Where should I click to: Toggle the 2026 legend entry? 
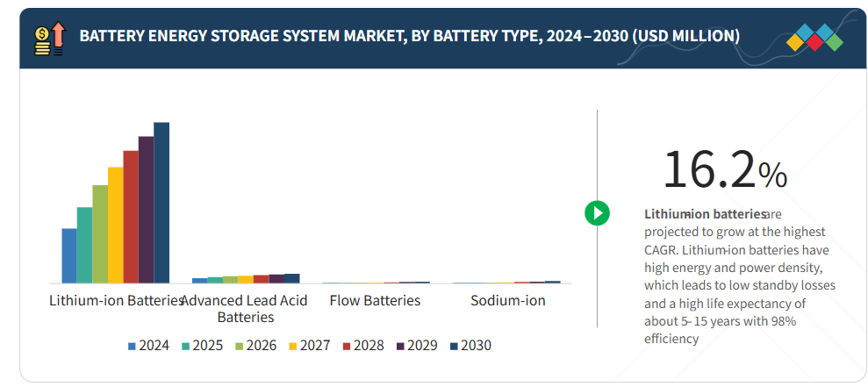click(256, 346)
